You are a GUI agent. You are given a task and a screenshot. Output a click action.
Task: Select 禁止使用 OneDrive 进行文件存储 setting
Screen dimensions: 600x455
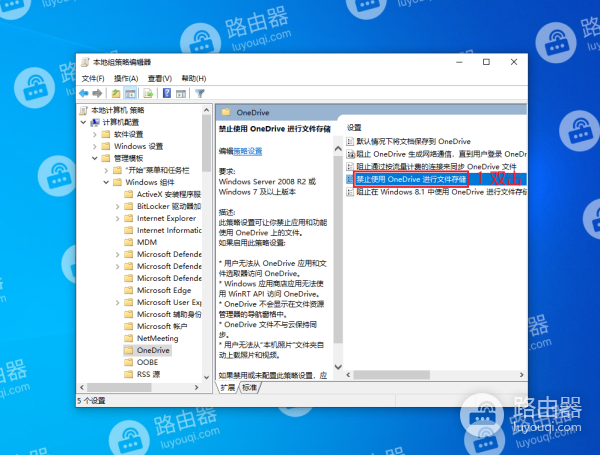click(411, 179)
